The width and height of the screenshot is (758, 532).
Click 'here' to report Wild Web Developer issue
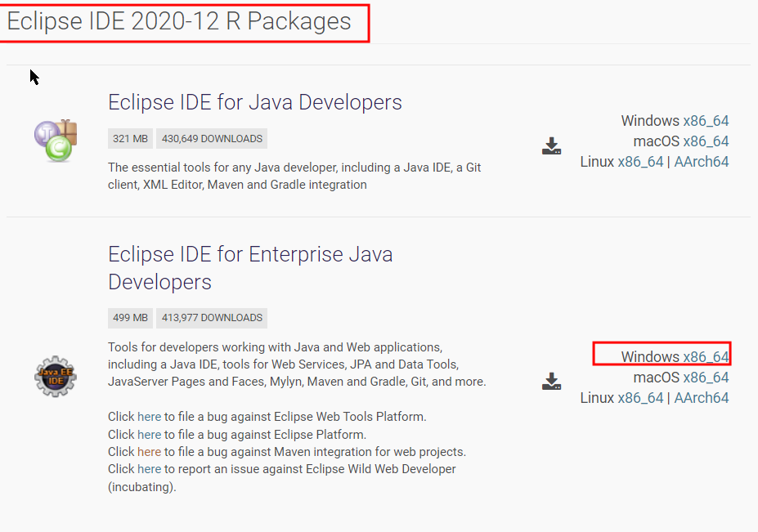point(149,469)
